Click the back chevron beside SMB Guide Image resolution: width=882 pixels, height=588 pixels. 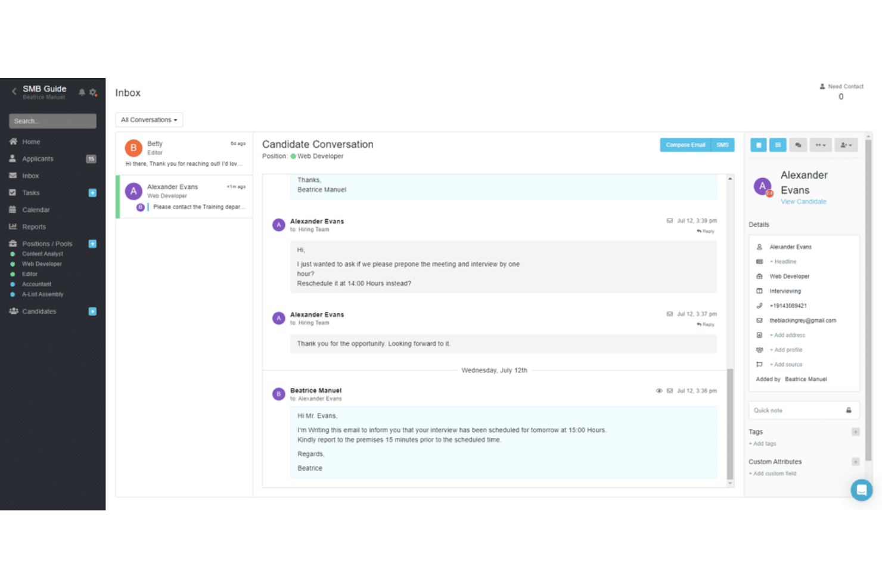[x=14, y=92]
